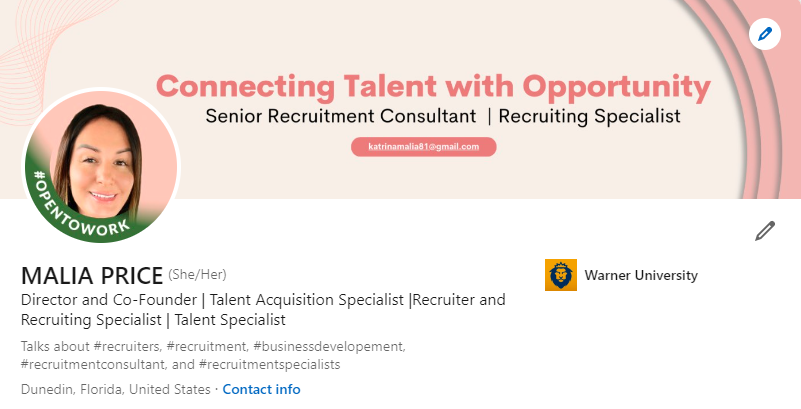Click the katrinamalia81@gmail.com email pill
The width and height of the screenshot is (801, 409).
(x=424, y=147)
